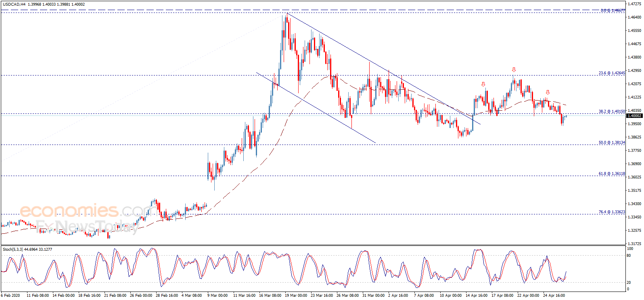Click the price axis value 1.46400
Image resolution: width=644 pixels, height=300 pixels.
click(635, 17)
